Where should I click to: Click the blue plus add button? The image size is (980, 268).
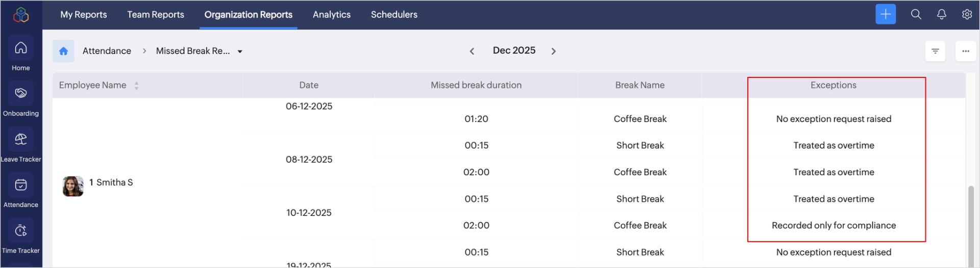click(886, 14)
